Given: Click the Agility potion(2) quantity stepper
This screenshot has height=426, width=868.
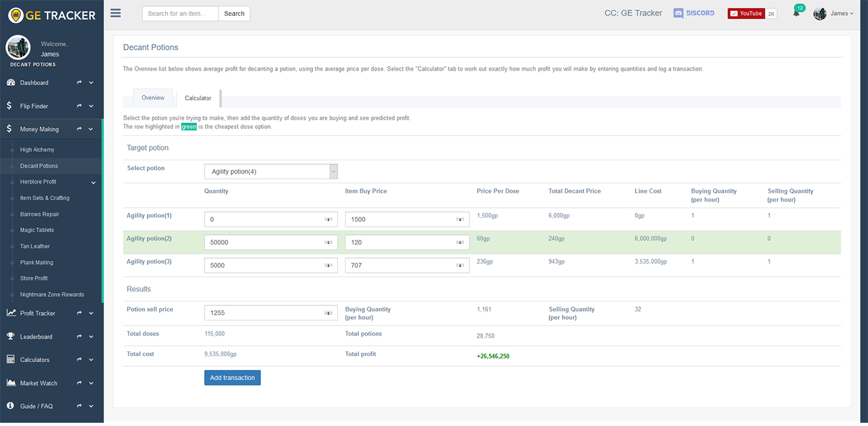Looking at the screenshot, I should [329, 242].
